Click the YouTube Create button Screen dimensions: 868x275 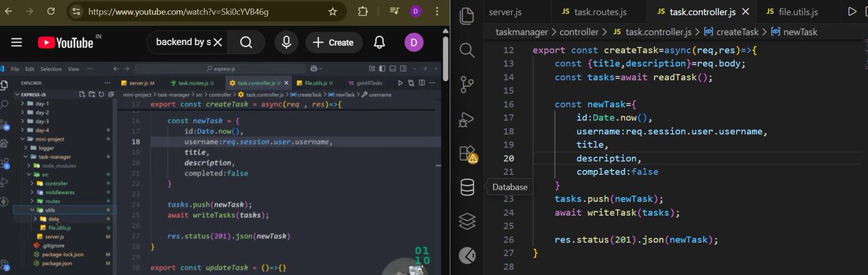(333, 43)
